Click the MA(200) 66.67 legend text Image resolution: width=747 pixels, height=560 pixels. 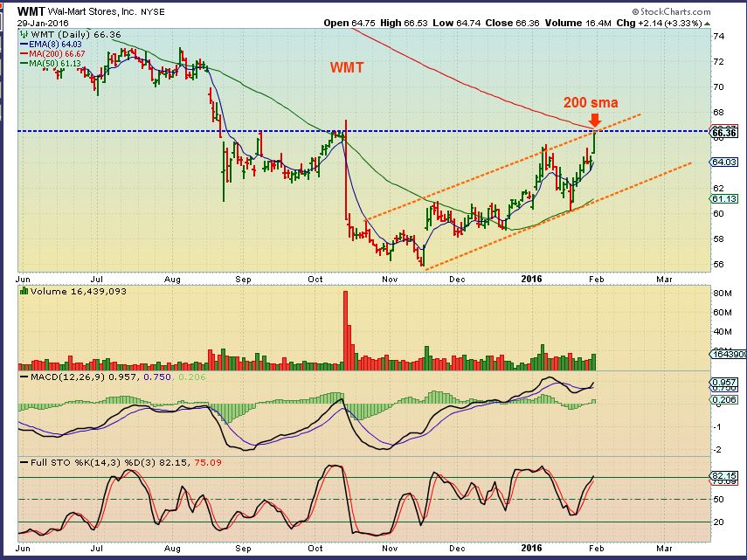coord(57,54)
